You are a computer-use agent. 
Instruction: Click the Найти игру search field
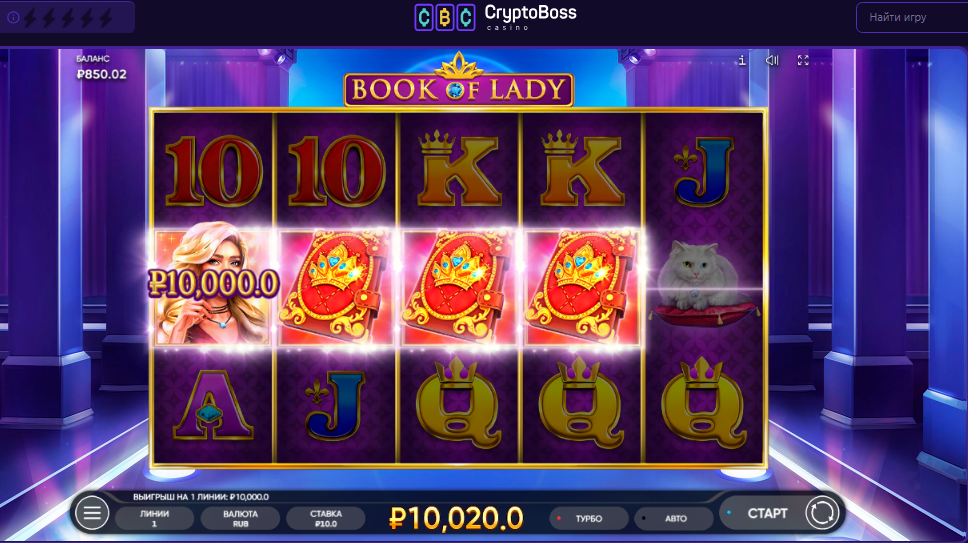point(912,17)
